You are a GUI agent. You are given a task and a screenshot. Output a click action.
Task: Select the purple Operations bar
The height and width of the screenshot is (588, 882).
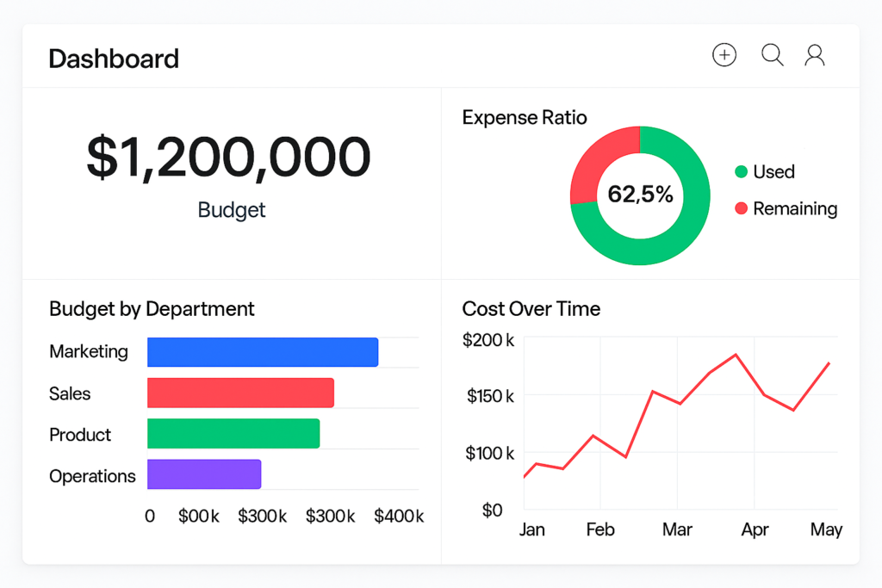point(204,474)
